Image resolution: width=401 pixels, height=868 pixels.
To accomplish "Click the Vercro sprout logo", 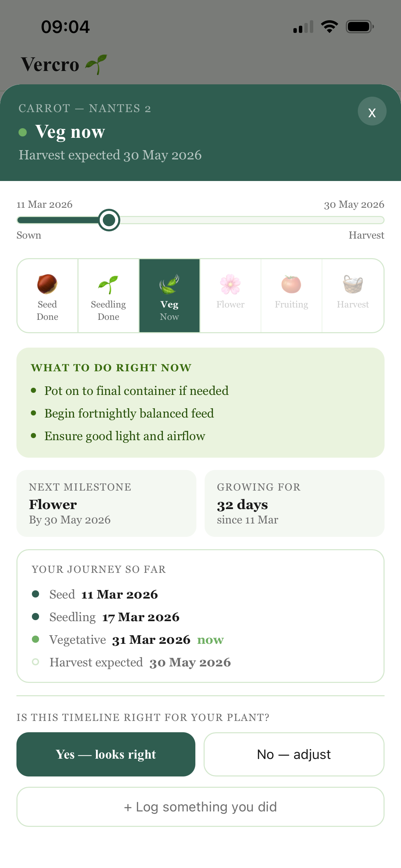I will tap(96, 64).
